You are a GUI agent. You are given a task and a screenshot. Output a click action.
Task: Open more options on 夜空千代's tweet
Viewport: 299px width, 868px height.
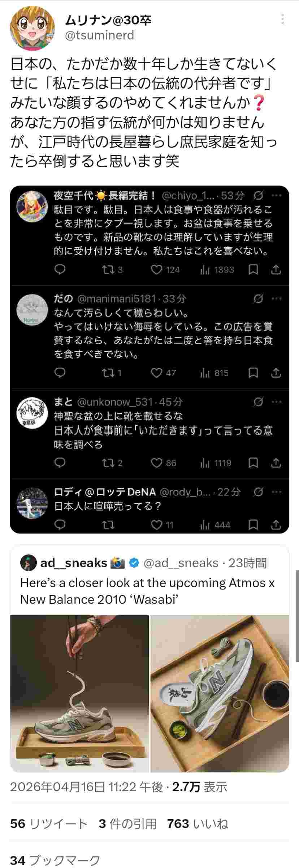click(276, 196)
